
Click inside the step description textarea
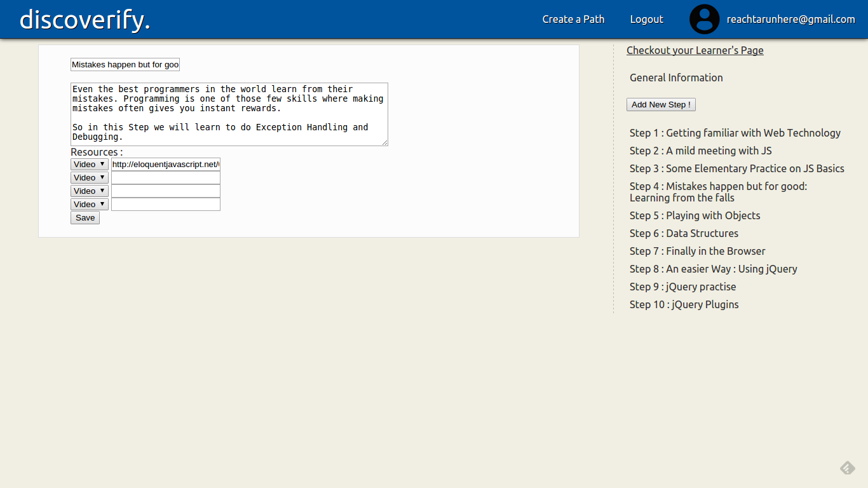229,114
